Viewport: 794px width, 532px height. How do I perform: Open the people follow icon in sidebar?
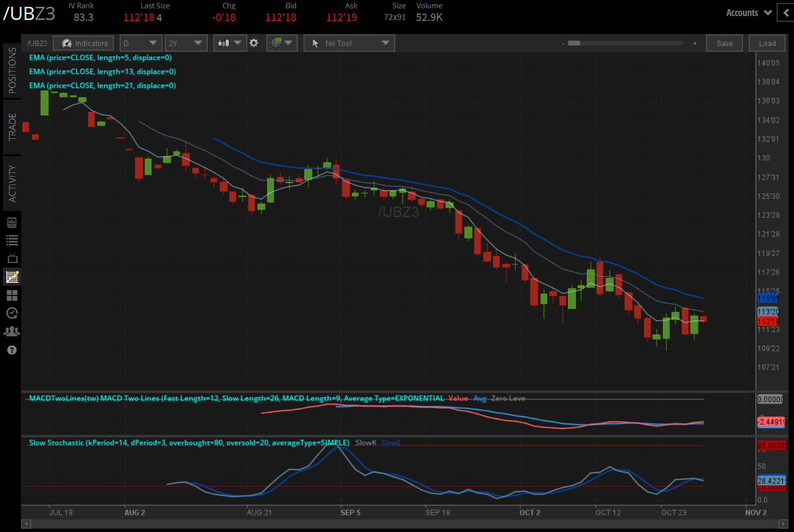[x=12, y=331]
